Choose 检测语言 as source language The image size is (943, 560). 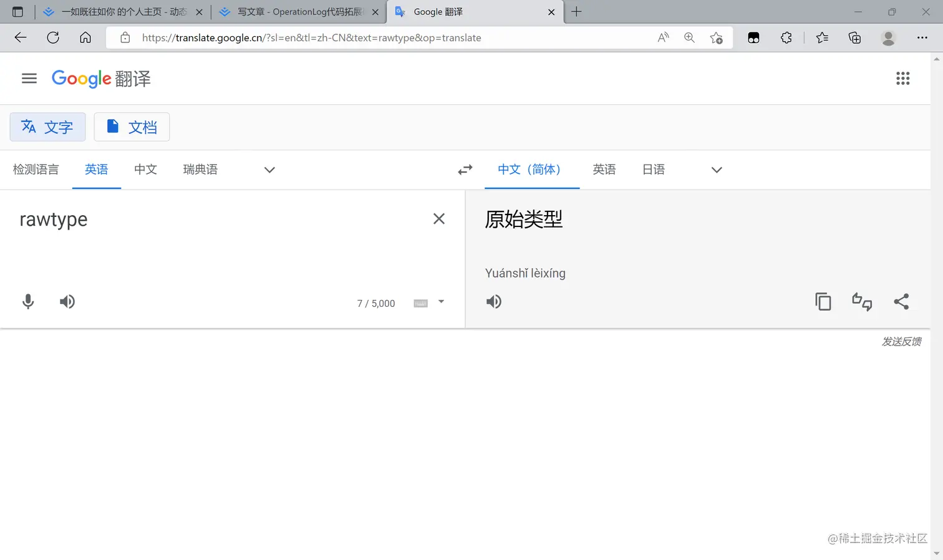36,170
